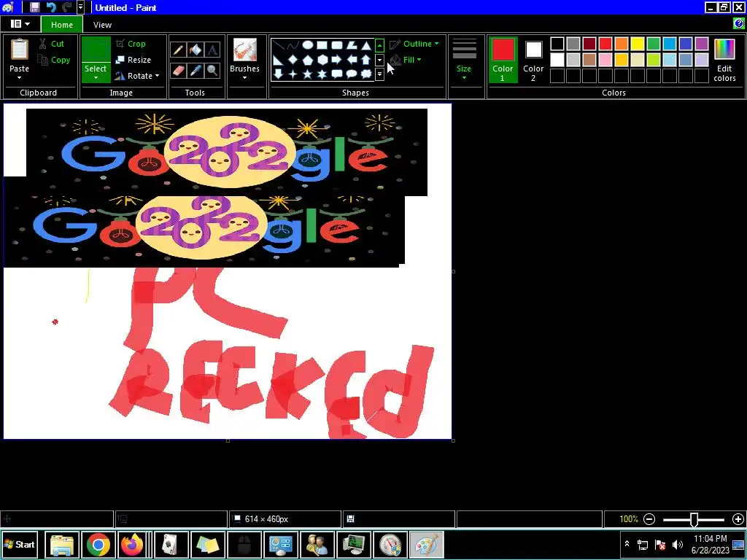
Task: Choose the Cloud callout shape
Action: [366, 74]
